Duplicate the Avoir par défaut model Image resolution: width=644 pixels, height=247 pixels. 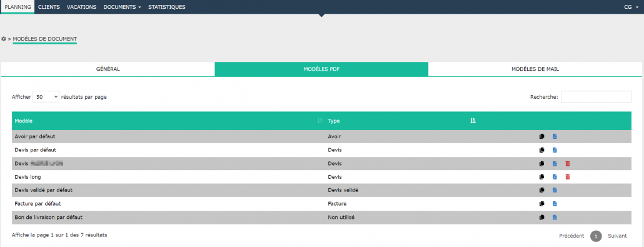(541, 136)
